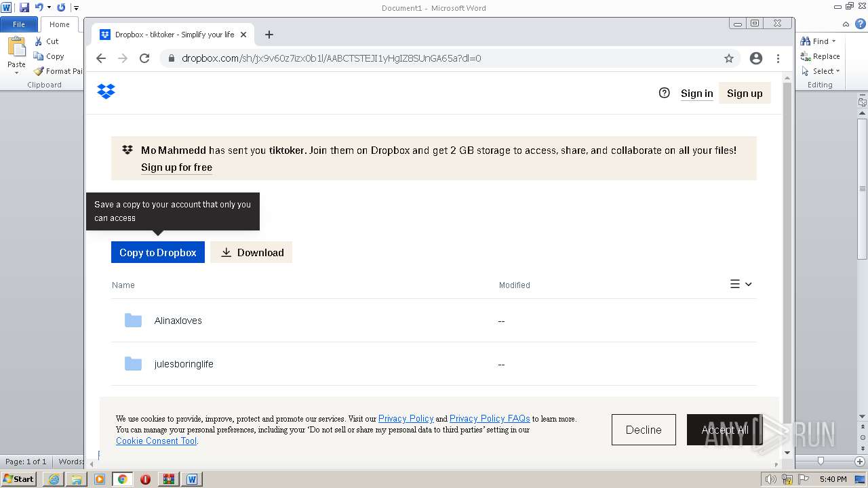Viewport: 868px width, 488px height.
Task: Open the File tab in Word
Action: [x=19, y=24]
